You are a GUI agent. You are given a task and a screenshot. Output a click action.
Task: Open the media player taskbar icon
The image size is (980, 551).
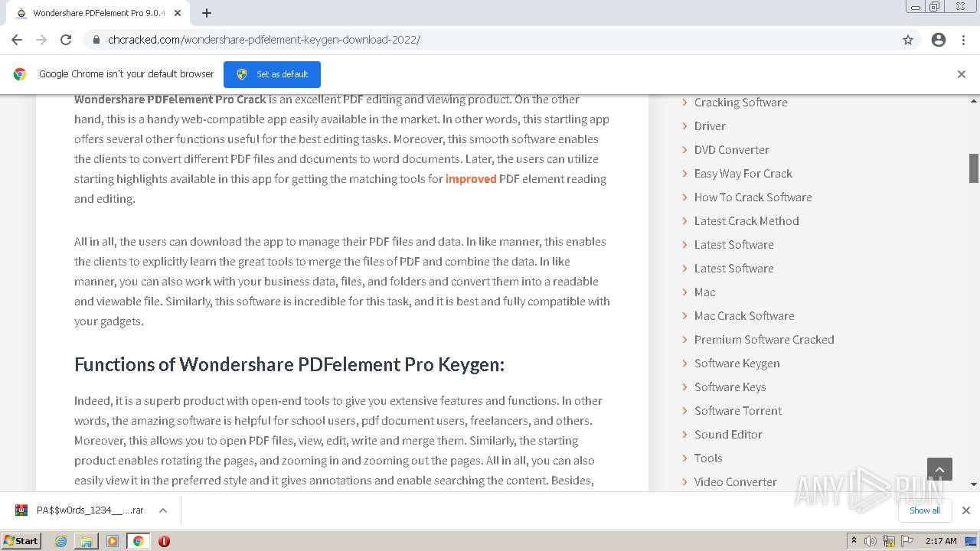tap(113, 541)
